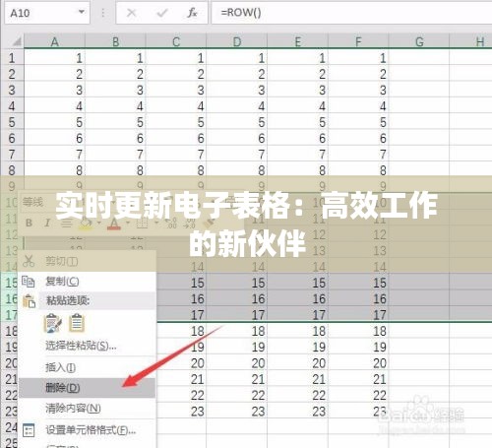Click the Select All corner triangle
492x448 pixels.
(x=17, y=42)
